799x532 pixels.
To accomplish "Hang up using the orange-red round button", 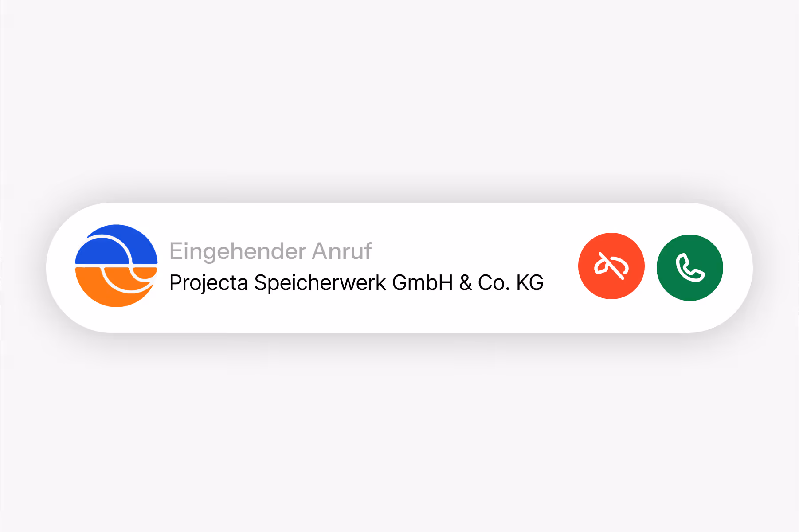I will (x=611, y=266).
